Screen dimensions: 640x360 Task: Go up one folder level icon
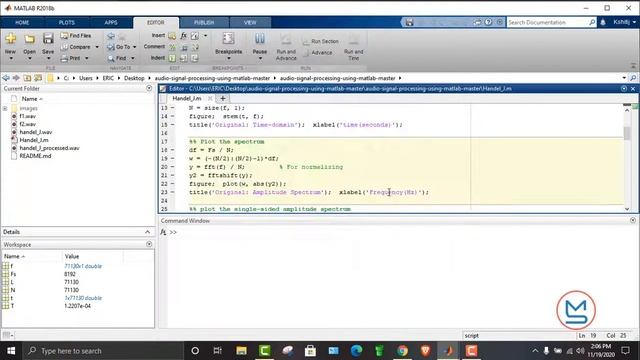pyautogui.click(x=27, y=78)
